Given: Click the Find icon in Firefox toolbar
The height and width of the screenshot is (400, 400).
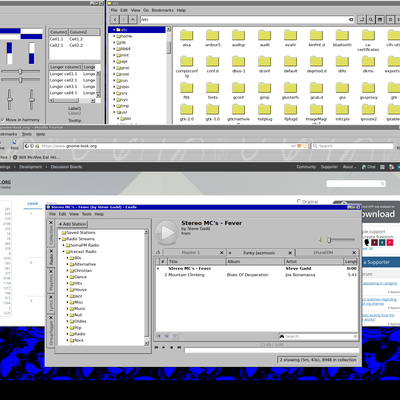Looking at the screenshot, I should click(x=14, y=144).
